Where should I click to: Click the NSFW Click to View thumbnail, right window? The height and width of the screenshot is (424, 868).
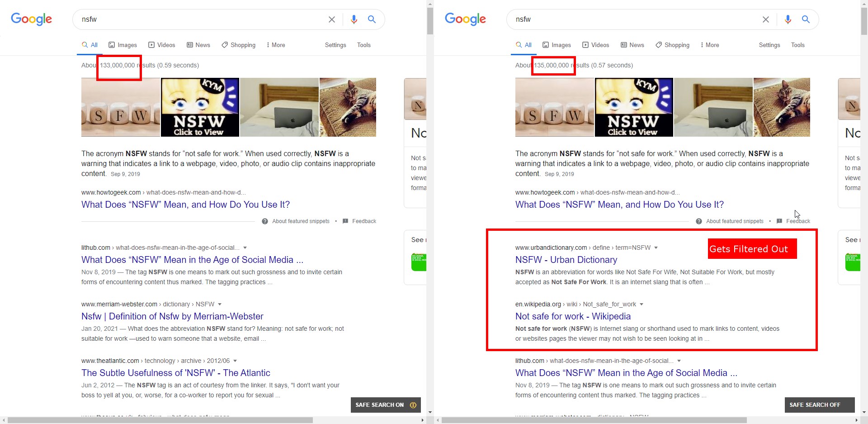pyautogui.click(x=634, y=107)
